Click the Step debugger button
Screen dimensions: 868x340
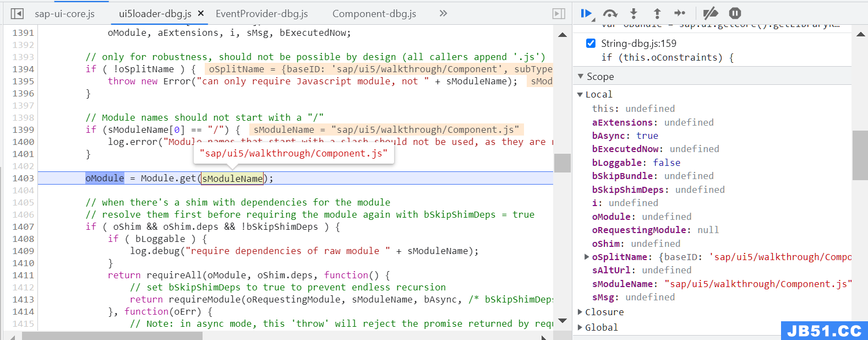coord(680,13)
